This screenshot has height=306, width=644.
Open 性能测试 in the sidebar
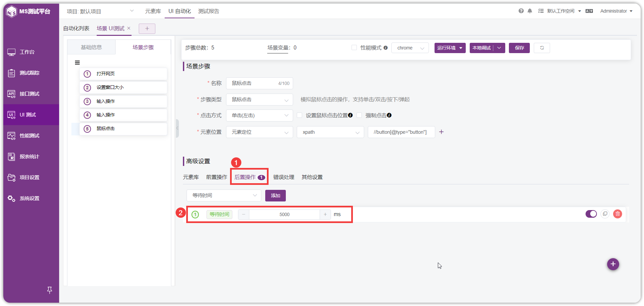[x=31, y=136]
